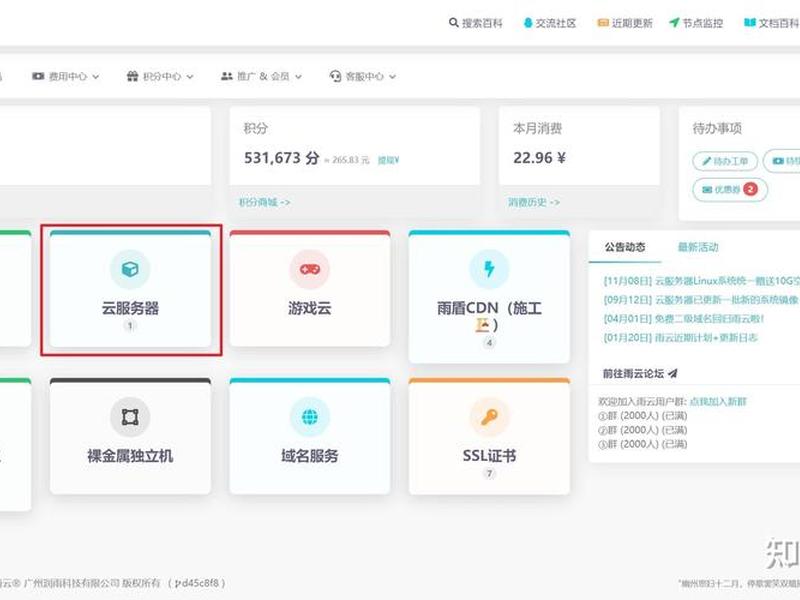Open the 优惠券 coupon icon button
This screenshot has height=600, width=800.
[730, 190]
